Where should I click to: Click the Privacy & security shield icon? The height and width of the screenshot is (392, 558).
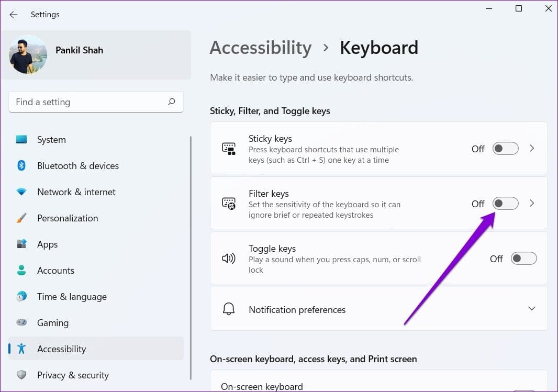21,375
